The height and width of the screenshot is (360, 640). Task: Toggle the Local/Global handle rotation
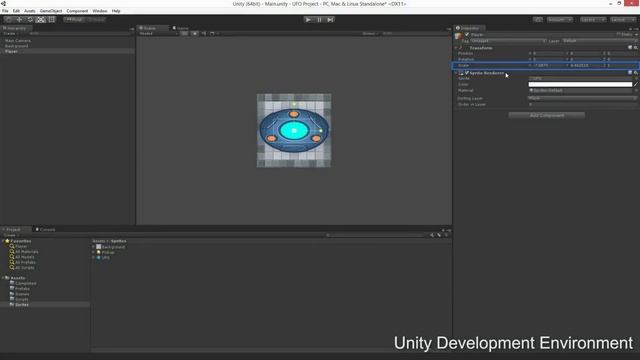pyautogui.click(x=96, y=20)
